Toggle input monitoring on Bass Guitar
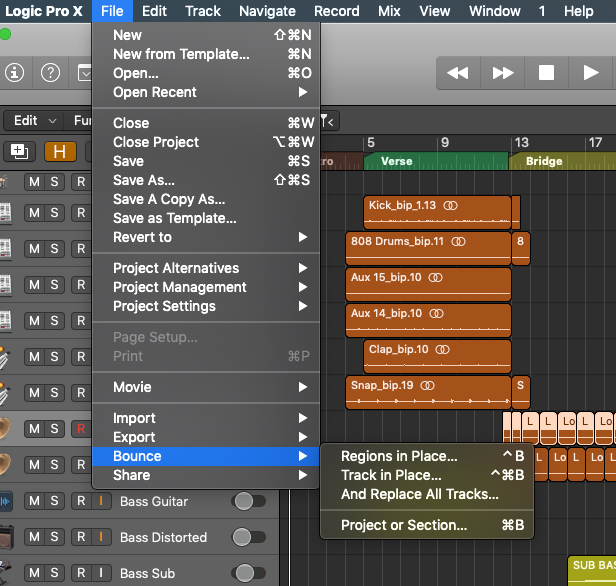This screenshot has height=586, width=616. point(101,501)
